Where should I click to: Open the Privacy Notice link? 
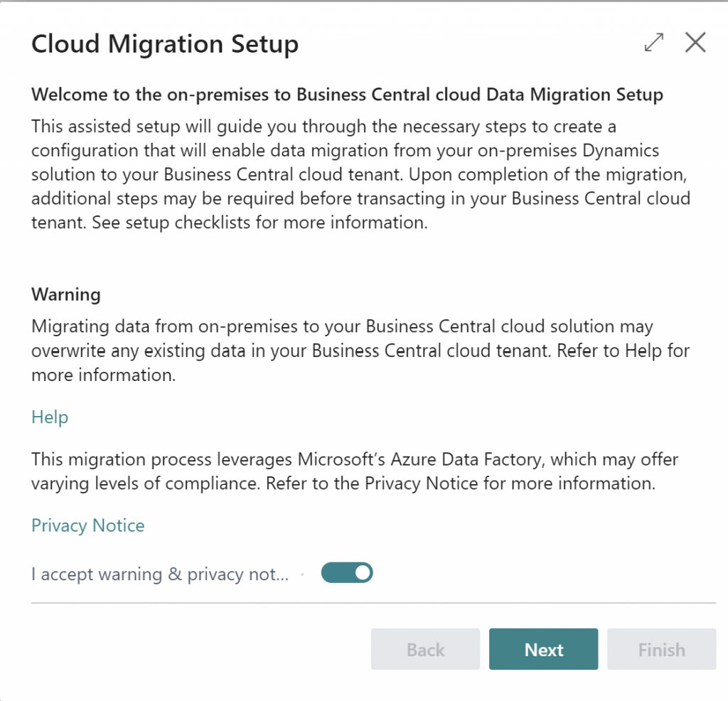(x=87, y=525)
